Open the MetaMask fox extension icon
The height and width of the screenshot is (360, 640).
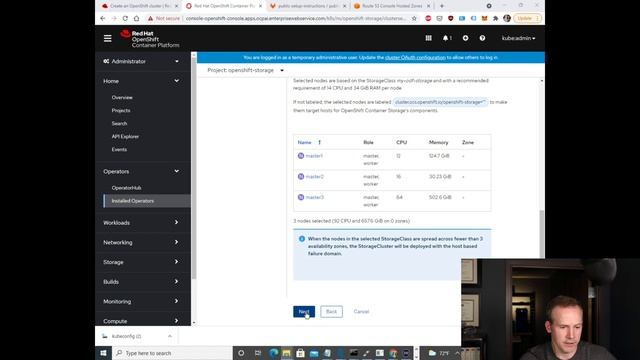click(x=484, y=18)
